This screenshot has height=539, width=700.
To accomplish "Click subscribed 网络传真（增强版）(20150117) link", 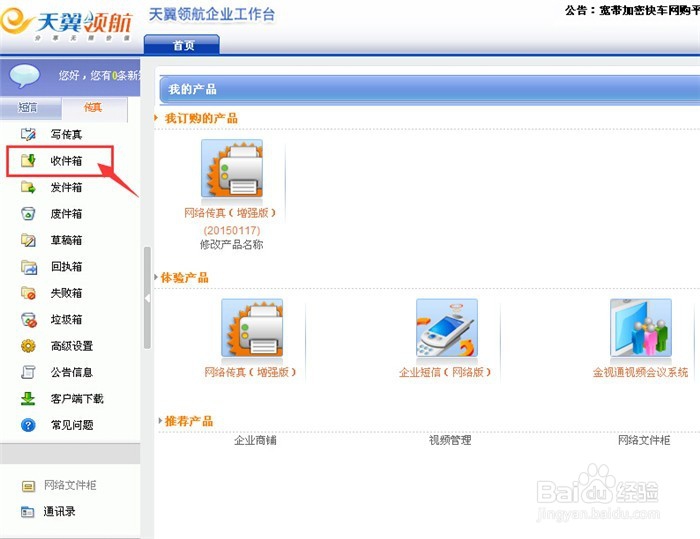I will pyautogui.click(x=230, y=221).
